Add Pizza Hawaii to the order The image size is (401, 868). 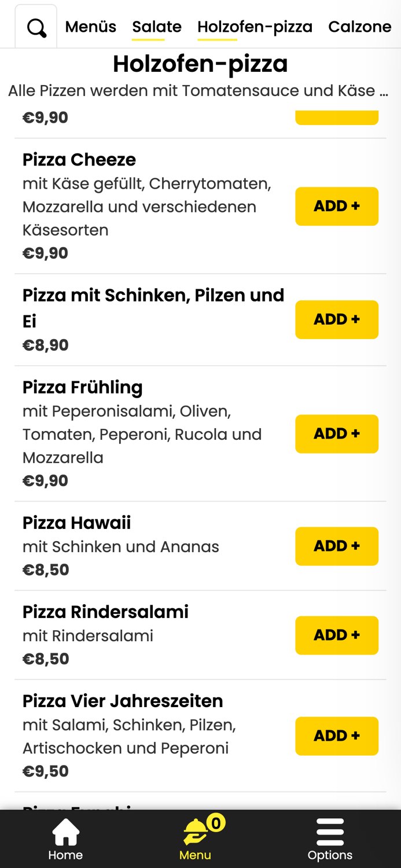[337, 546]
